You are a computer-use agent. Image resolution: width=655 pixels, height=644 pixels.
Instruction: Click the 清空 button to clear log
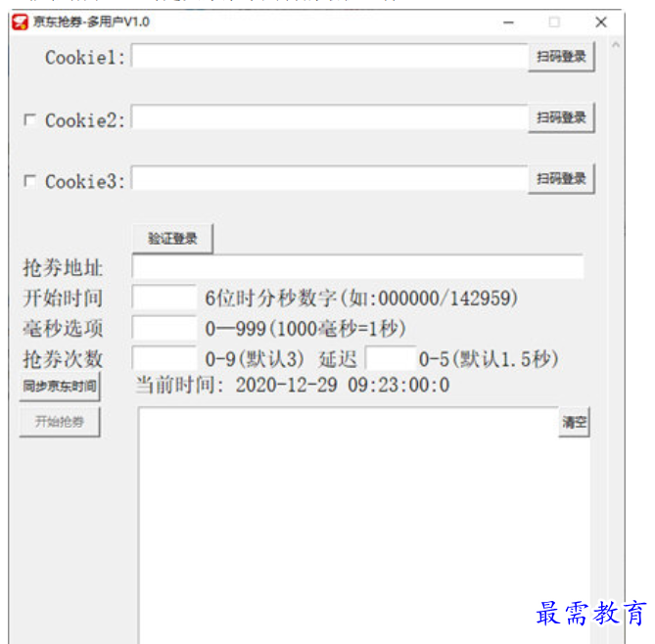575,422
